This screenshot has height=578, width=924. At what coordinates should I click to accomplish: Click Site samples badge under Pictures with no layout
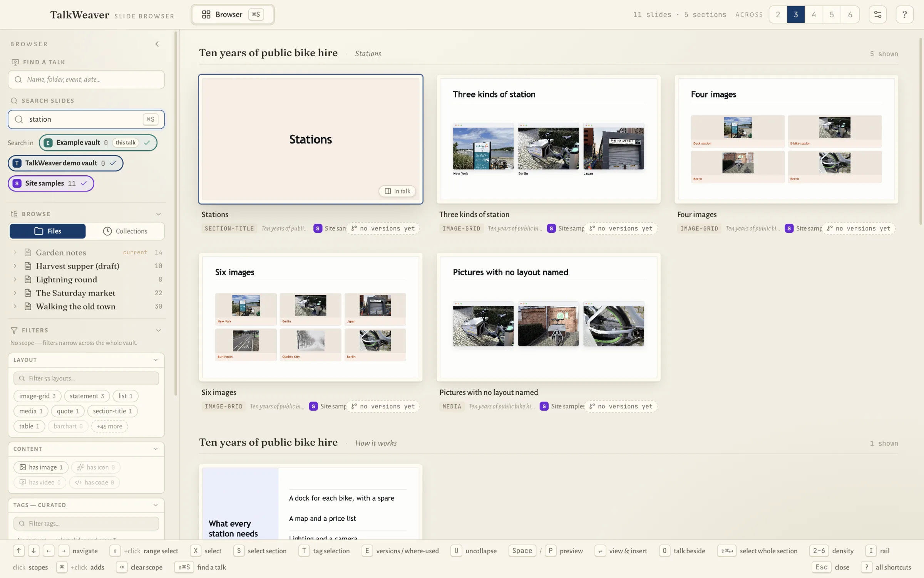[x=562, y=407]
